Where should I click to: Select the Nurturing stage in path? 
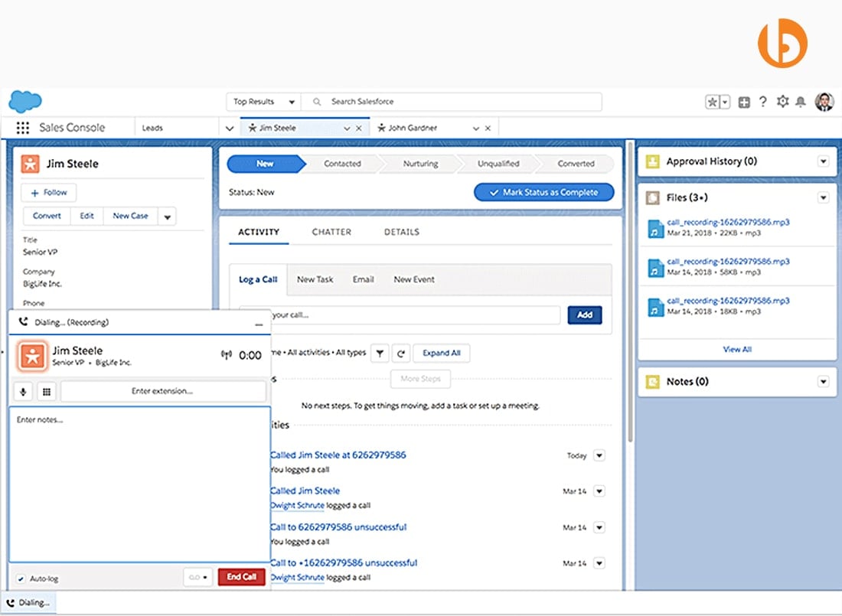click(x=420, y=164)
